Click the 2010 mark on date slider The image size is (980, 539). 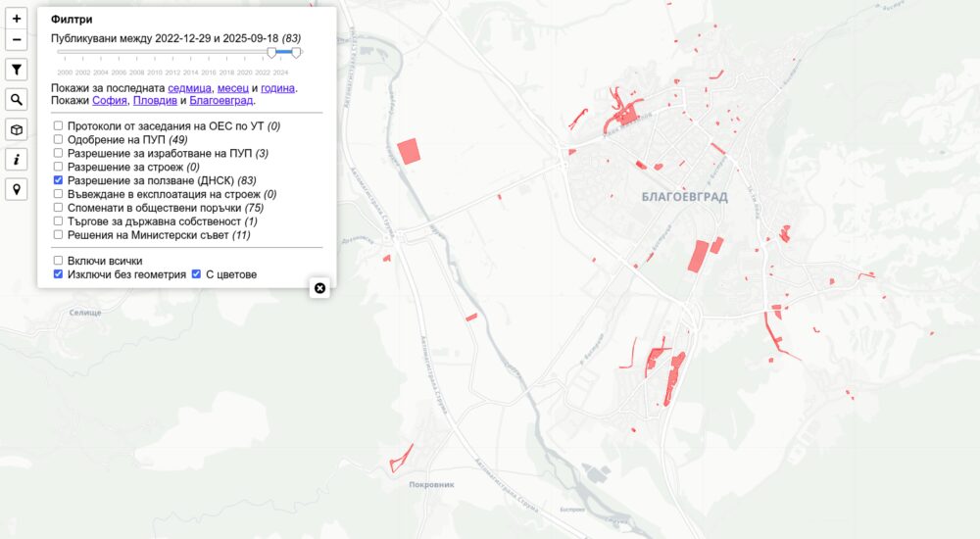click(x=155, y=73)
